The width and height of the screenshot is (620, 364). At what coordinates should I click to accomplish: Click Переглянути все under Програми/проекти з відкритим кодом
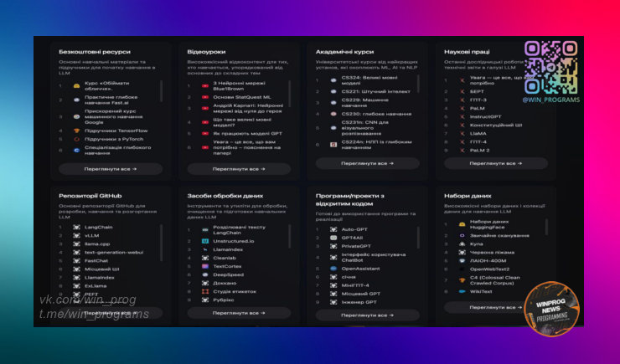pos(367,315)
